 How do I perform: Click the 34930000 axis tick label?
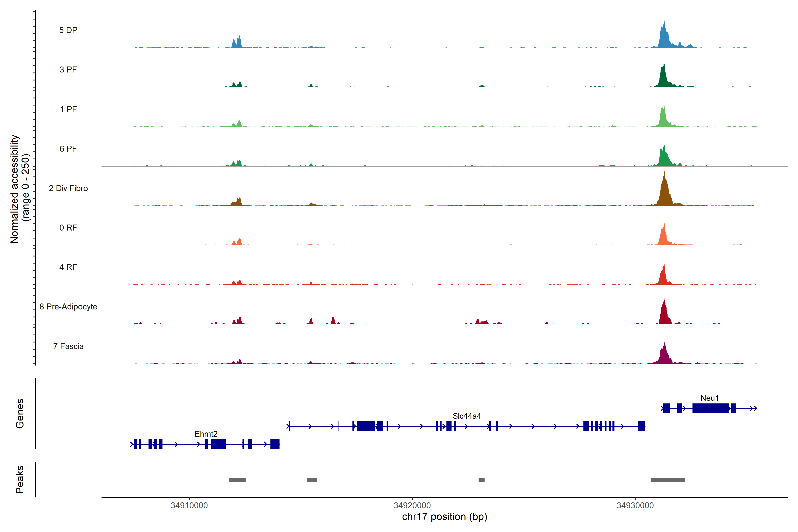pyautogui.click(x=635, y=505)
